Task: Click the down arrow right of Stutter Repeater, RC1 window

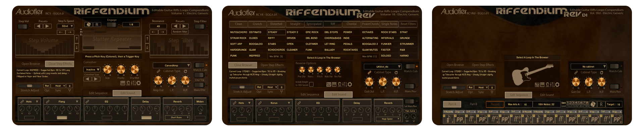Action: (147, 47)
